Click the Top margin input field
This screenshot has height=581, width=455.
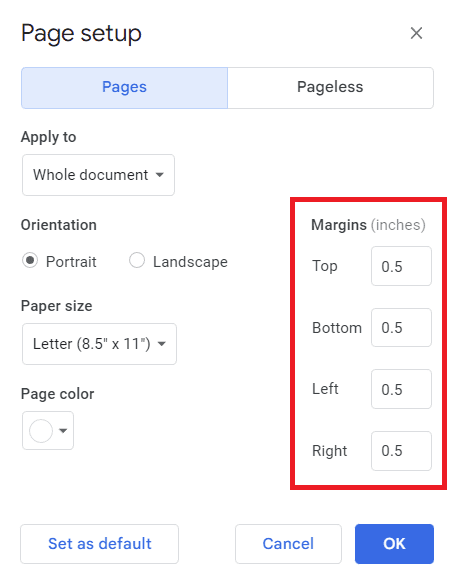pyautogui.click(x=401, y=266)
